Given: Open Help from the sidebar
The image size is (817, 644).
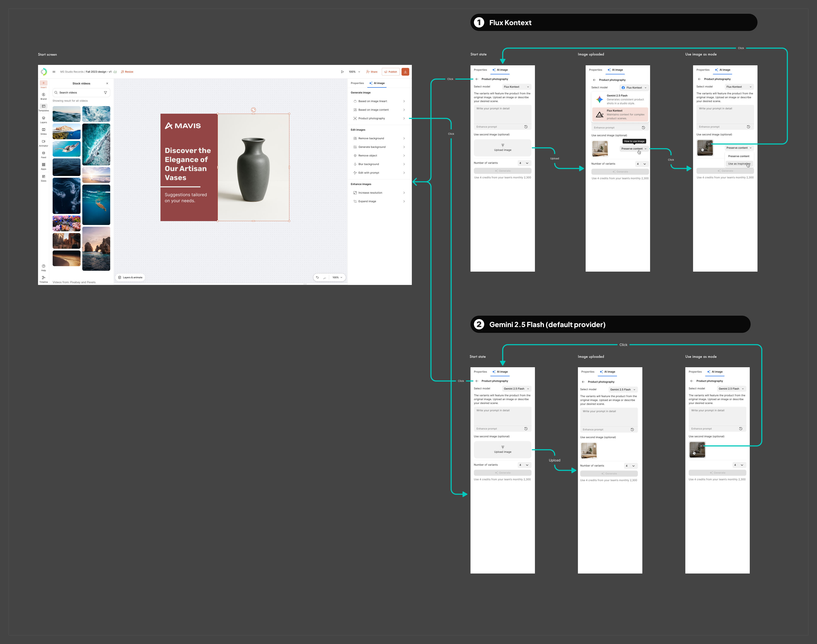Looking at the screenshot, I should click(44, 268).
